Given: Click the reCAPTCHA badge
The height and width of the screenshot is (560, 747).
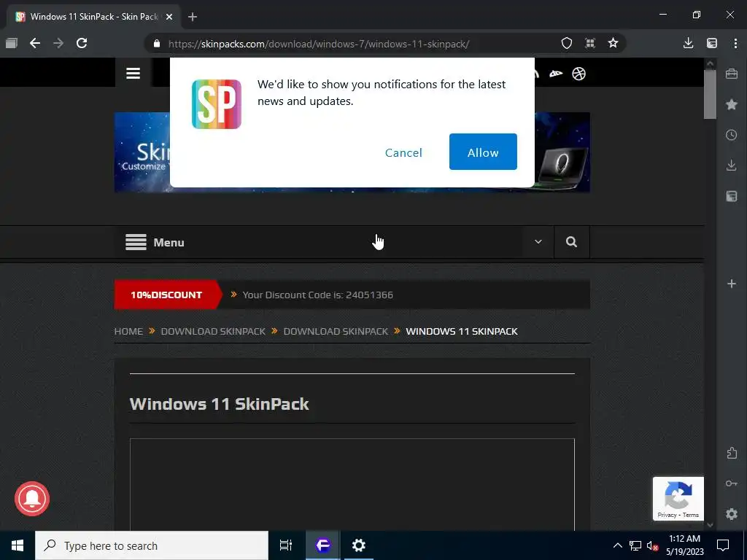Looking at the screenshot, I should click(x=678, y=498).
